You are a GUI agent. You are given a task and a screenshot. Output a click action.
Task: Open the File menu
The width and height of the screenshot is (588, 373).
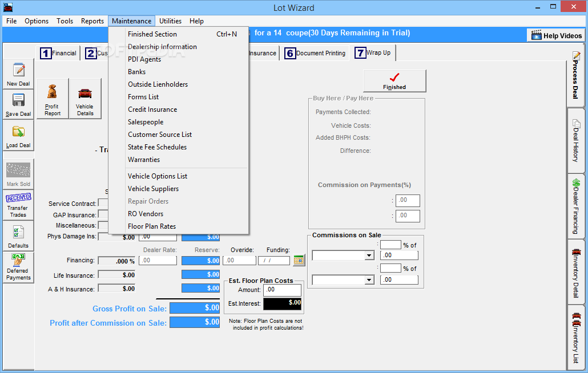tap(11, 21)
